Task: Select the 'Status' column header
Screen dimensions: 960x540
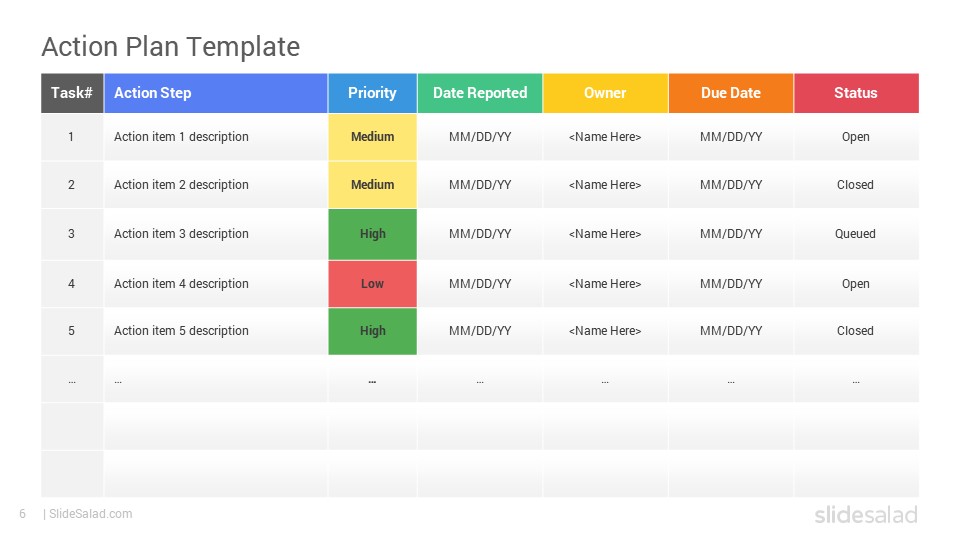Action: [x=856, y=93]
